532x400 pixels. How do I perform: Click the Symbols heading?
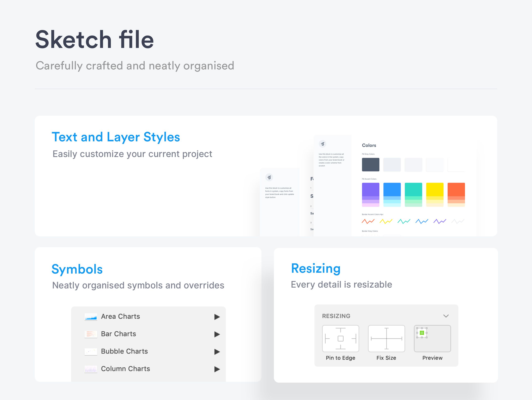point(77,269)
